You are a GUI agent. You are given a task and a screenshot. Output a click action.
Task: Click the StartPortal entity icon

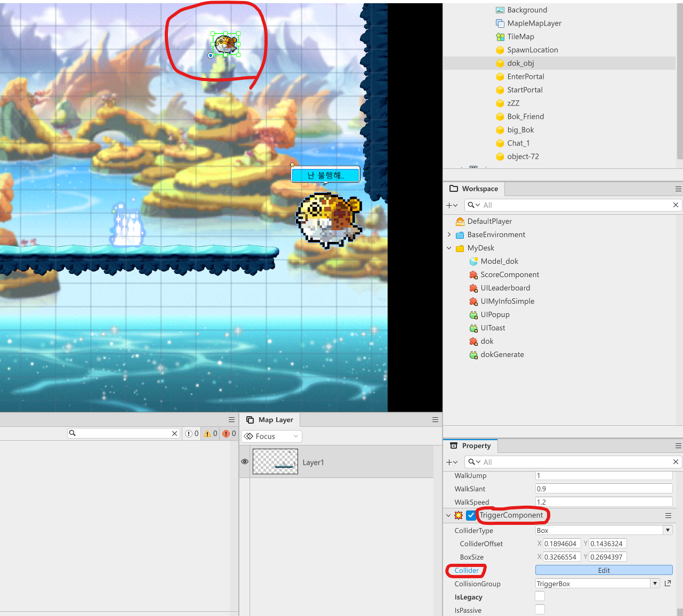(500, 90)
